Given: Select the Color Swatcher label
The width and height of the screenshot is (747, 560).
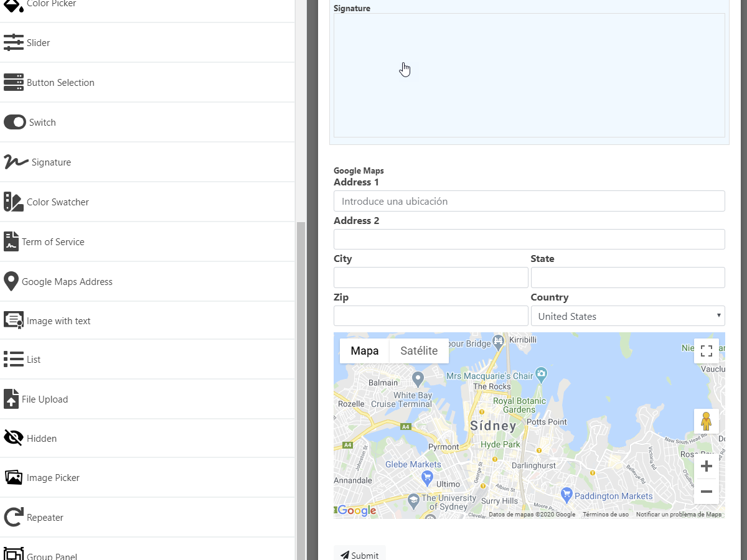Looking at the screenshot, I should pos(58,202).
